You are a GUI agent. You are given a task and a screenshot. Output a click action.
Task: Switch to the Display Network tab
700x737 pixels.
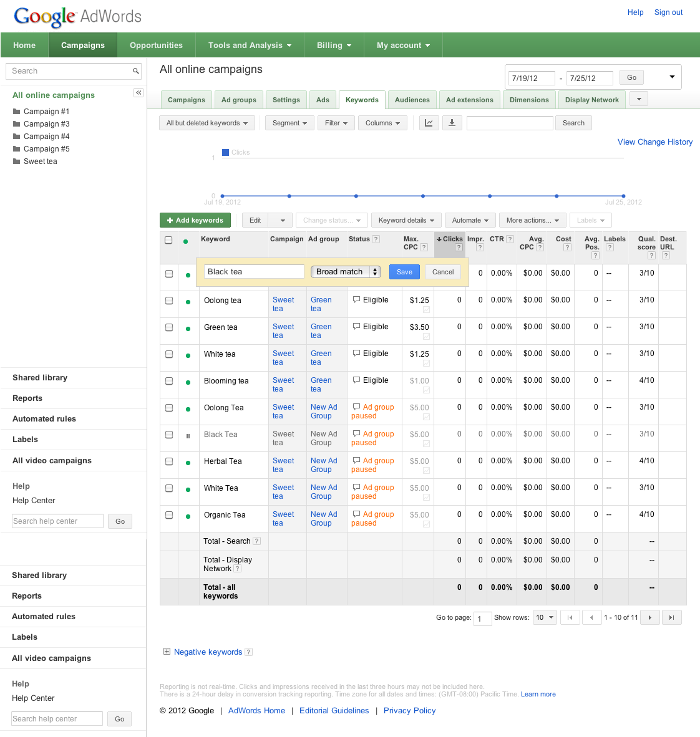(592, 100)
